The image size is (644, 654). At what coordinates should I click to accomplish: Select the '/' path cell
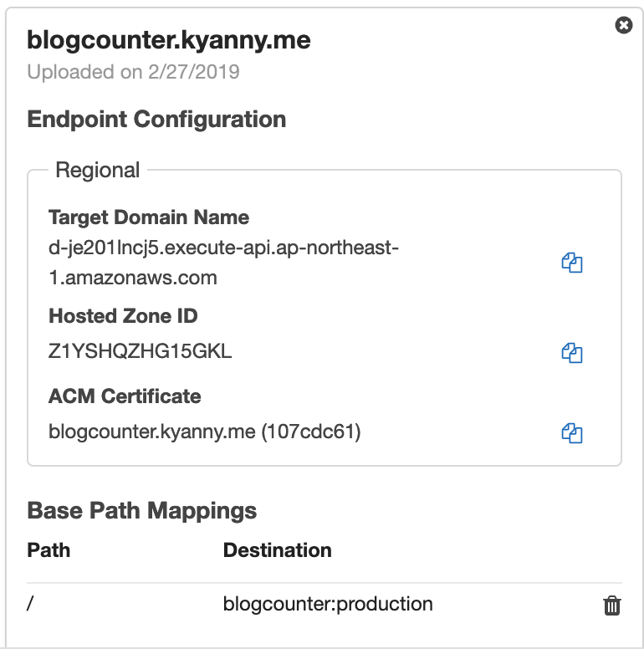tap(30, 604)
